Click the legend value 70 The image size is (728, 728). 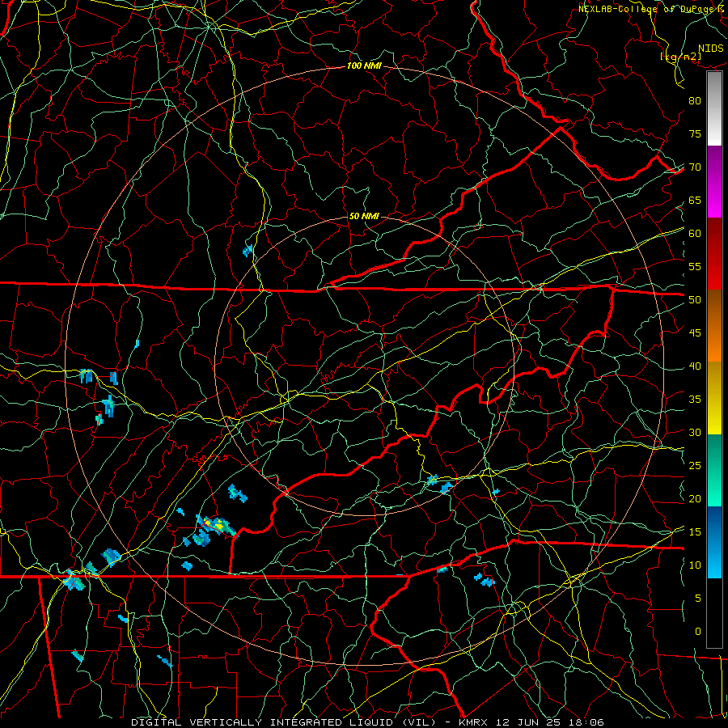pyautogui.click(x=695, y=167)
